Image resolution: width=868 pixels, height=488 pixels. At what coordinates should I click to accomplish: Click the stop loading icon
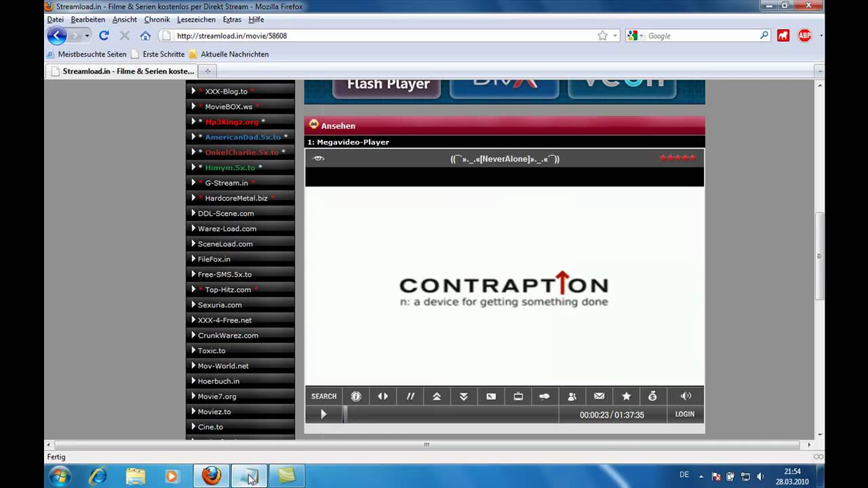click(125, 35)
